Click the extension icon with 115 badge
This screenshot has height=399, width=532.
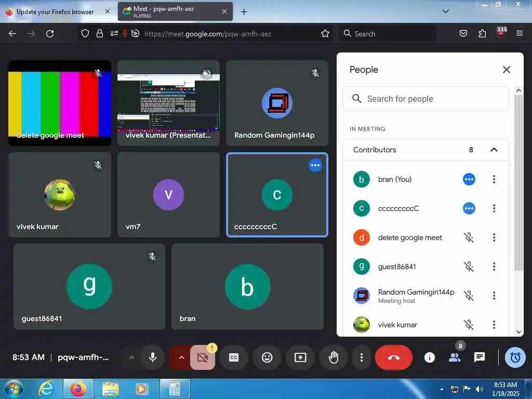[x=501, y=33]
